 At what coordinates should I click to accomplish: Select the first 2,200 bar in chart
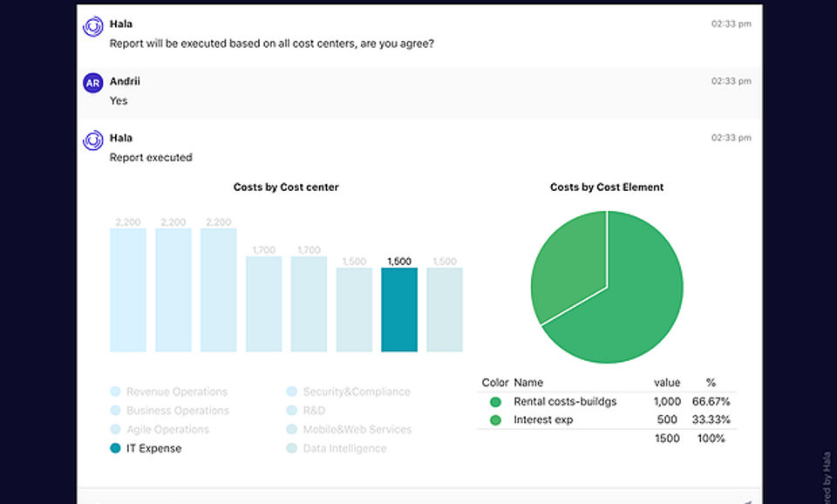128,289
